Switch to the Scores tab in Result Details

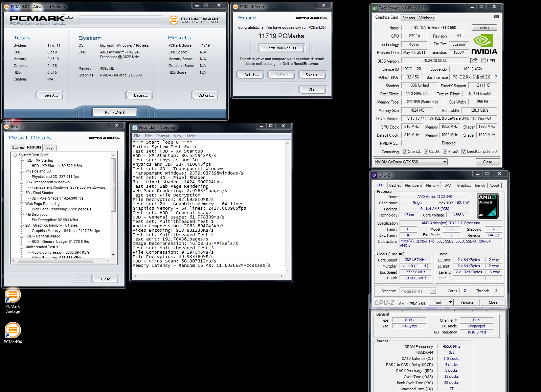click(x=18, y=147)
